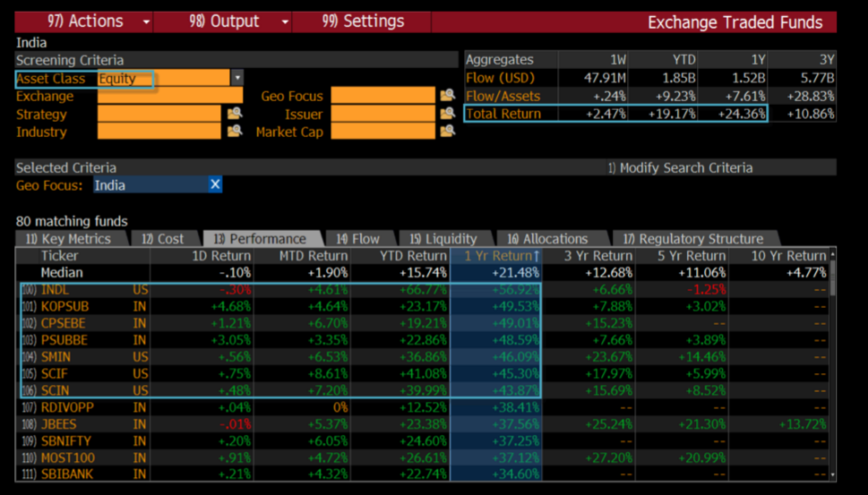868x495 pixels.
Task: Open the INDL ticker row
Action: pos(56,290)
